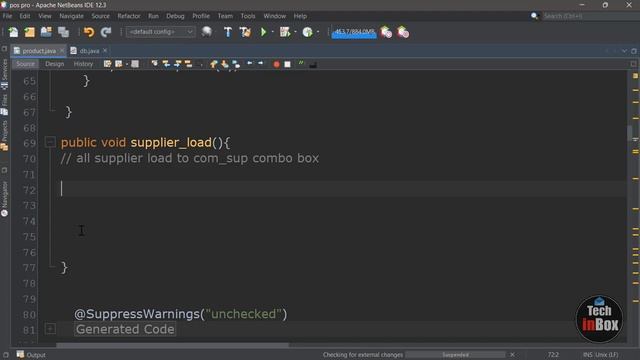Toggle Highlight Search in editor toolbar
The image size is (640, 360).
click(x=188, y=64)
